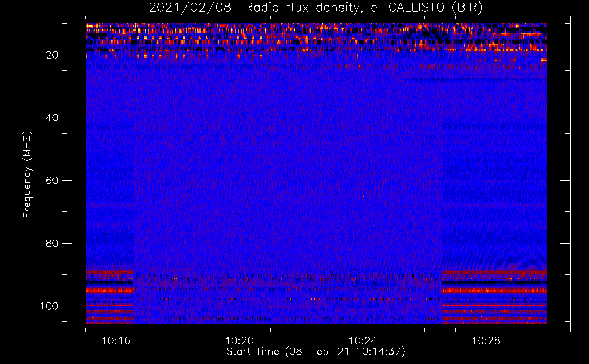Click the 'Frequency (MHZ)' axis label

point(27,175)
